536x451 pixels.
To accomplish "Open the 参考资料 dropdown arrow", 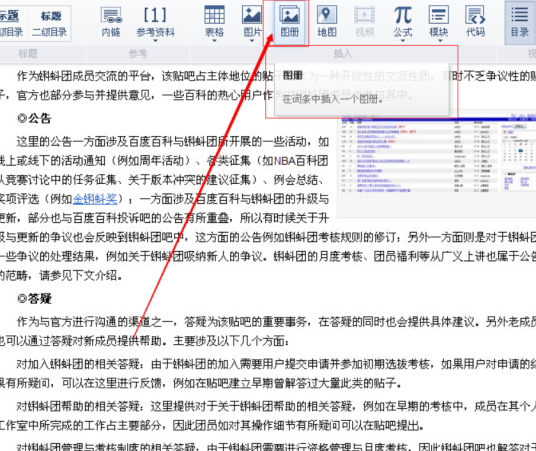I will tap(156, 41).
